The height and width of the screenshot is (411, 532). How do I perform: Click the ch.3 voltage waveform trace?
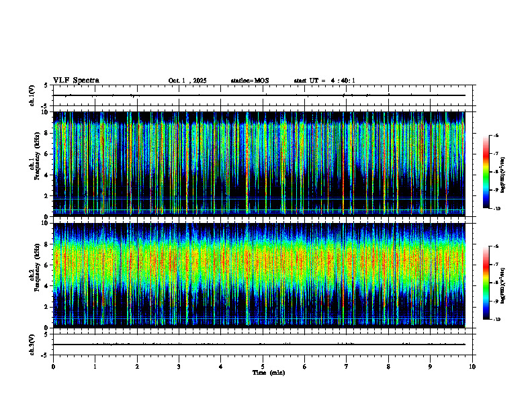click(x=259, y=345)
